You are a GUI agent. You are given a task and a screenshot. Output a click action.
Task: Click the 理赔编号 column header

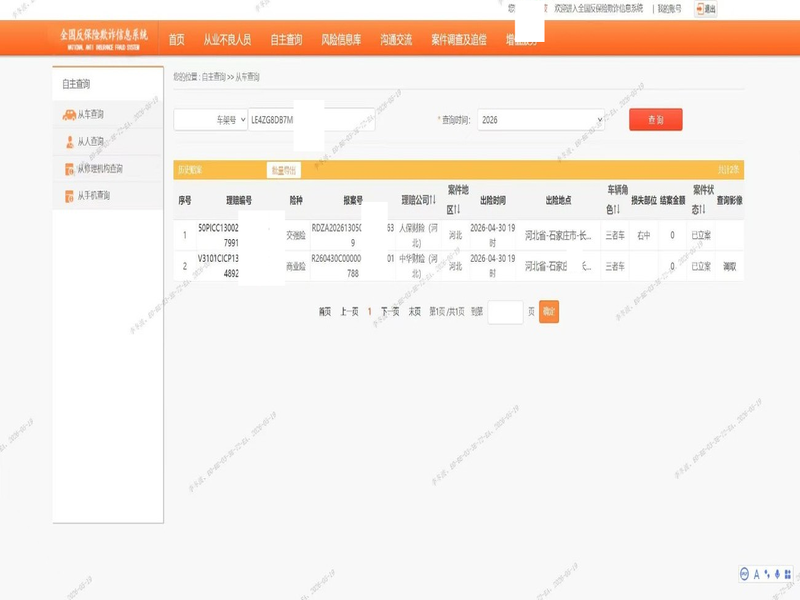coord(239,200)
